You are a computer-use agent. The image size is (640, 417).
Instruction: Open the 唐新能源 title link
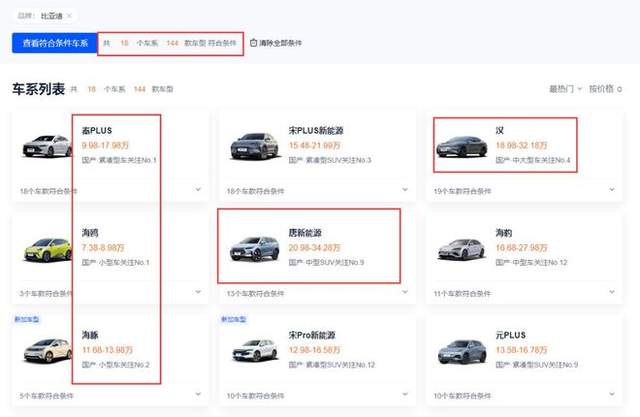[x=305, y=233]
